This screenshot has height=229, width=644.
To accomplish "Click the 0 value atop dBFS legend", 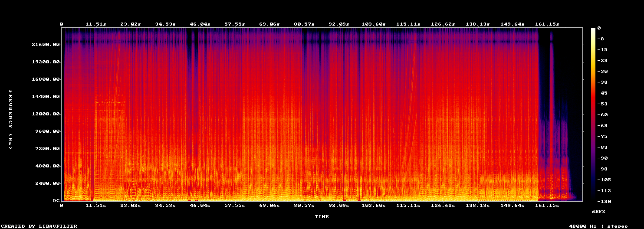I will [599, 28].
